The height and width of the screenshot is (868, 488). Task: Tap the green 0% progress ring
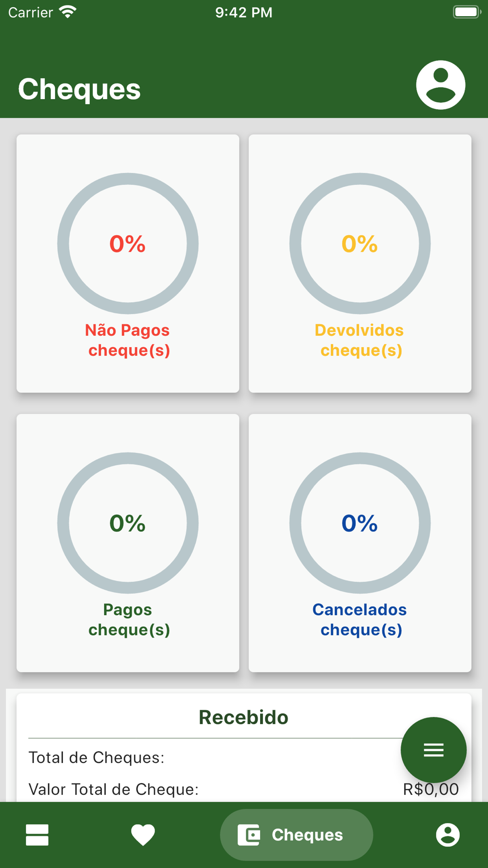pos(128,523)
